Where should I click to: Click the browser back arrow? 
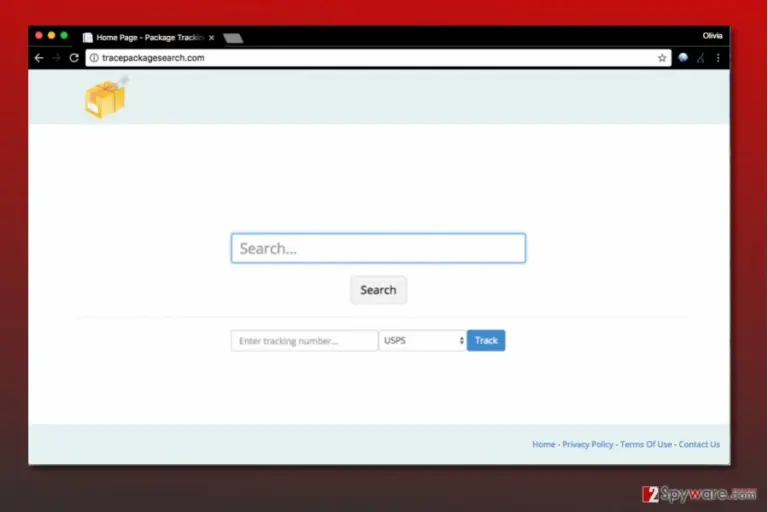(x=39, y=58)
